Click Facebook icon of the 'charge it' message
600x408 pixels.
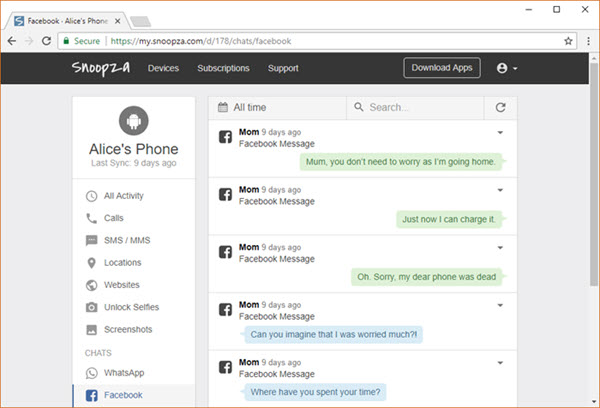(x=225, y=194)
